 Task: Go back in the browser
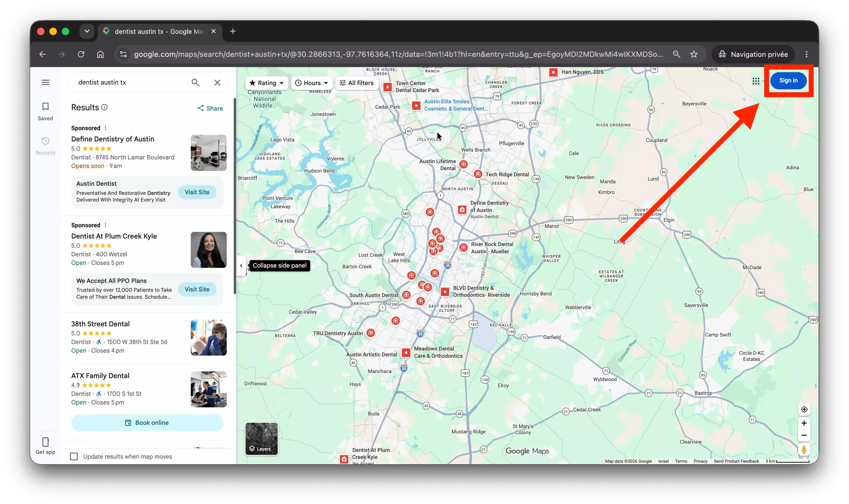42,54
